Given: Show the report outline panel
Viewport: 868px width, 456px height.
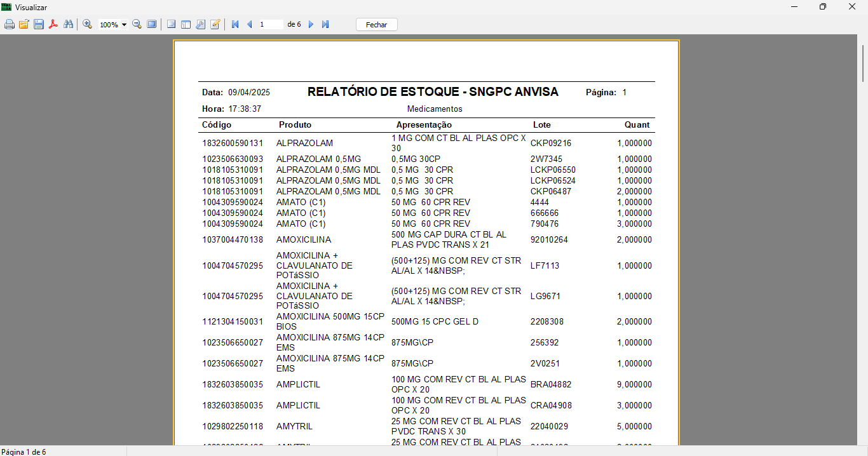Looking at the screenshot, I should click(171, 25).
